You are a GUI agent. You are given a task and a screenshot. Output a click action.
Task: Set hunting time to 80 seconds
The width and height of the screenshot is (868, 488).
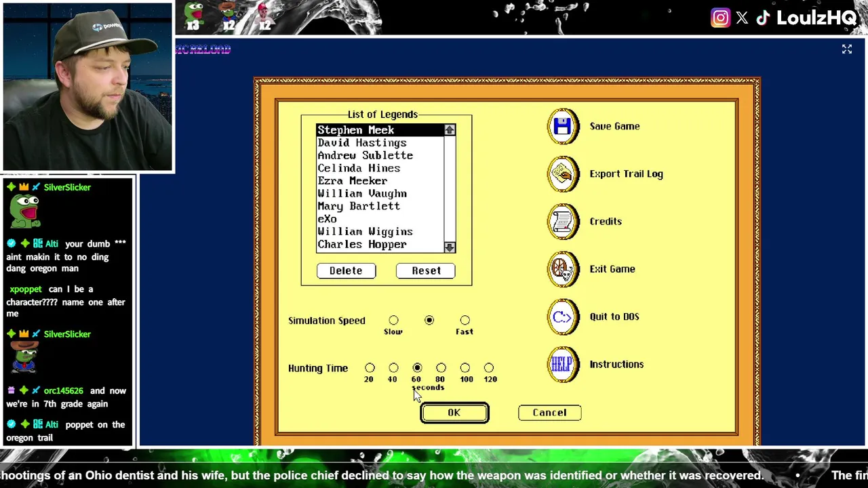tap(441, 367)
